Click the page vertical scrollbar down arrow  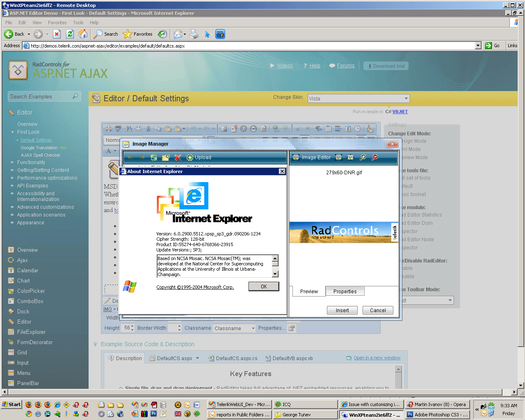tap(521, 386)
